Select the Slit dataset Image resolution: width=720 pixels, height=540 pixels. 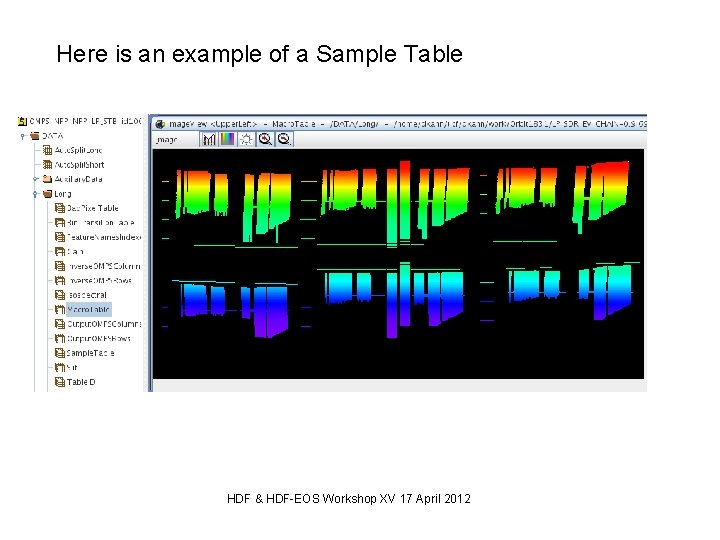coord(73,367)
